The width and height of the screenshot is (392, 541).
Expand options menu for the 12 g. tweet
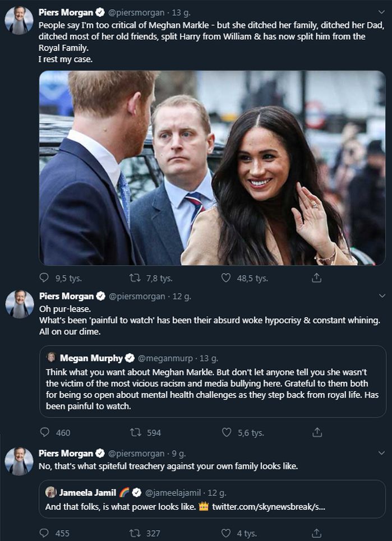pyautogui.click(x=382, y=296)
